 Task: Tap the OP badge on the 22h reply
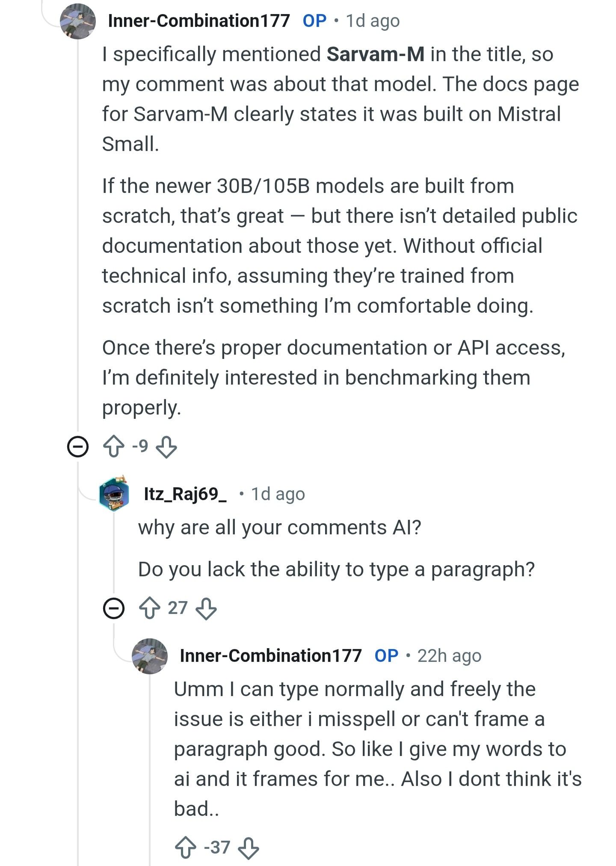point(386,656)
